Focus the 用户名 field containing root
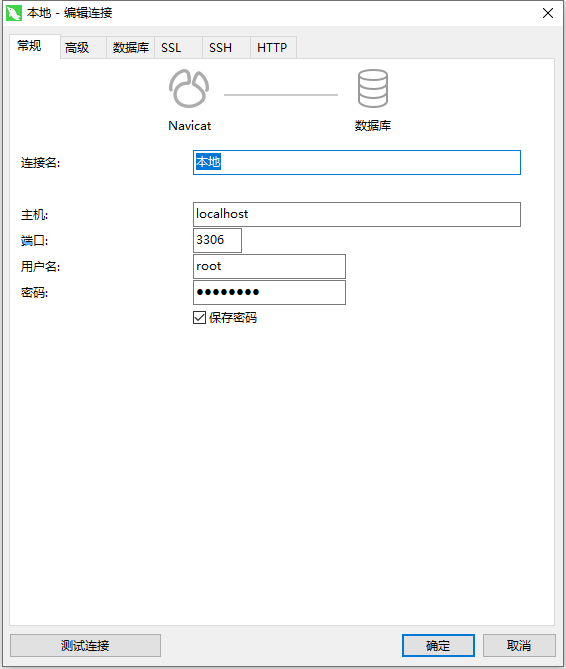The width and height of the screenshot is (566, 669). click(269, 266)
